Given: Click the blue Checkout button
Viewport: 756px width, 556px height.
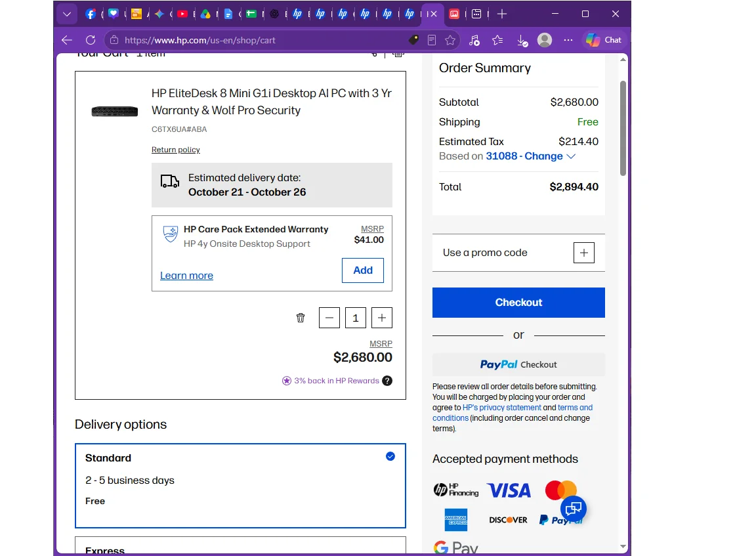Looking at the screenshot, I should [519, 303].
